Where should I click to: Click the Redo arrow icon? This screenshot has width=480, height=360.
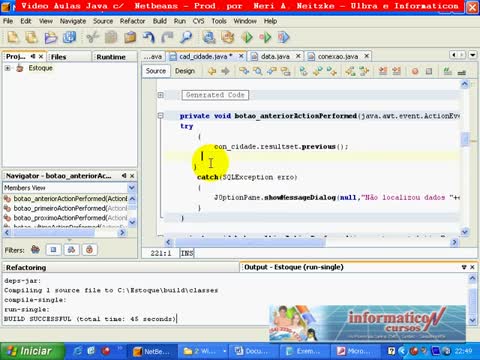pos(167,37)
